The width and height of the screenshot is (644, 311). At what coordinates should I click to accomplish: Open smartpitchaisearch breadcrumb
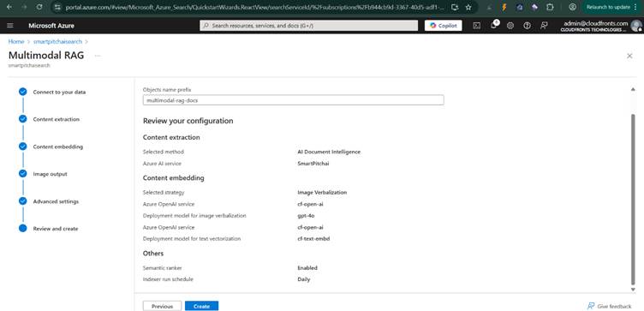coord(57,41)
